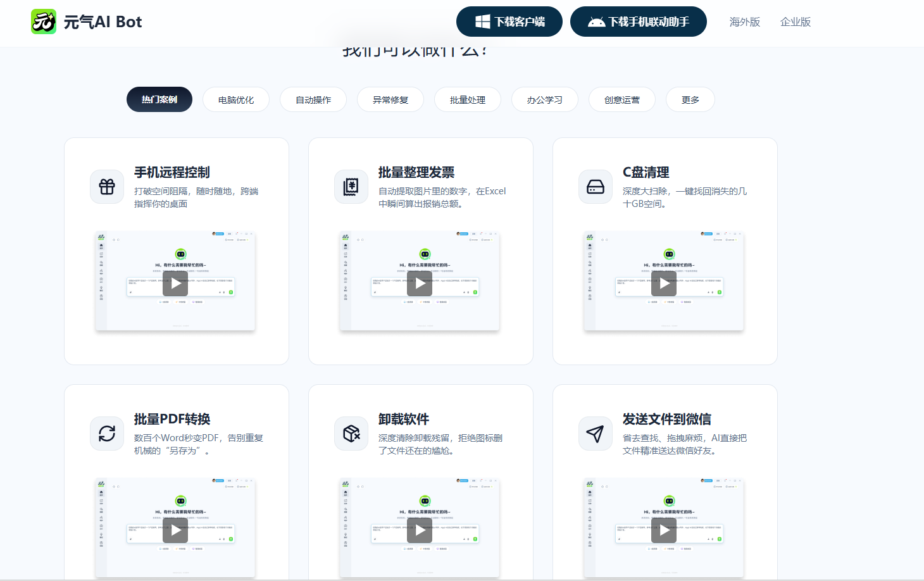Select the 自动操作 category tab
The width and height of the screenshot is (924, 581).
point(313,99)
